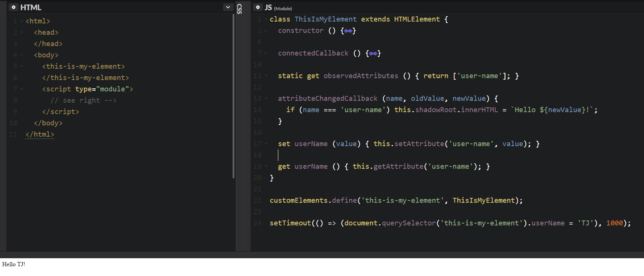644x276 pixels.
Task: Collapse the body tag fold arrow
Action: click(x=22, y=56)
